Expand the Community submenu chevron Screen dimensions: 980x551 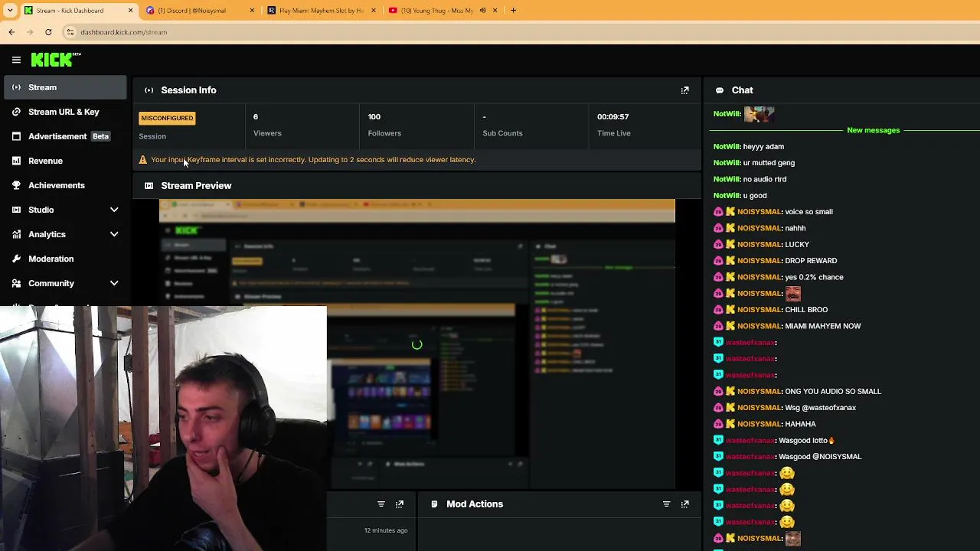tap(114, 283)
